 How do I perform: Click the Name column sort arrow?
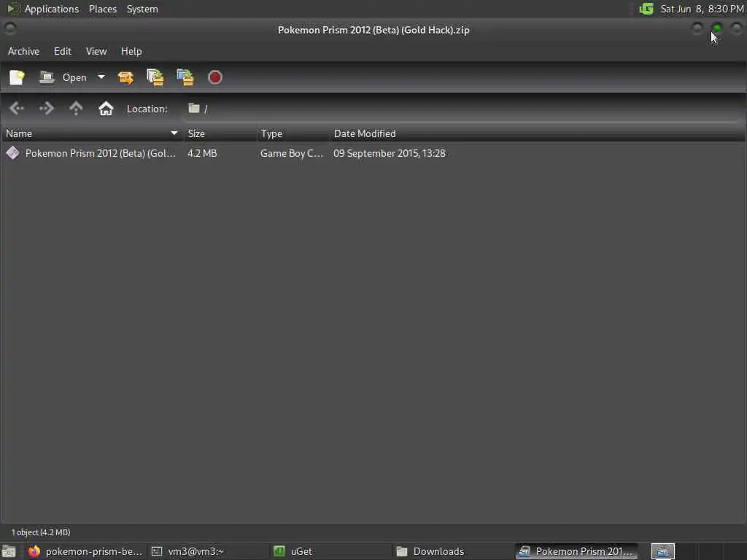tap(174, 133)
